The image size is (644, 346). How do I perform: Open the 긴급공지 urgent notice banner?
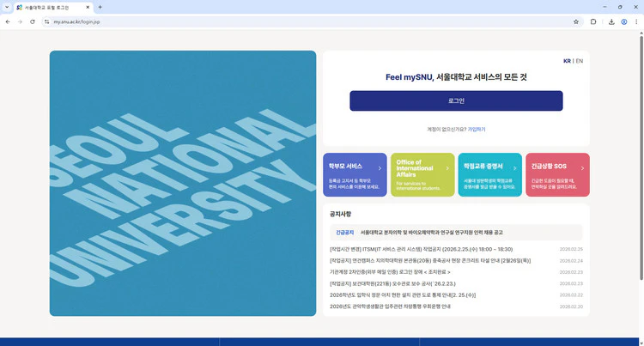click(x=456, y=233)
